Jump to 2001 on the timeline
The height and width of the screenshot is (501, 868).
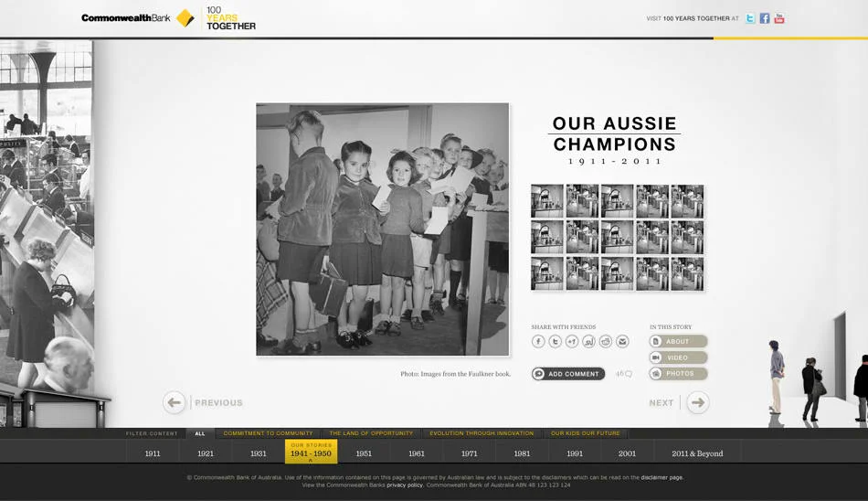pos(627,453)
